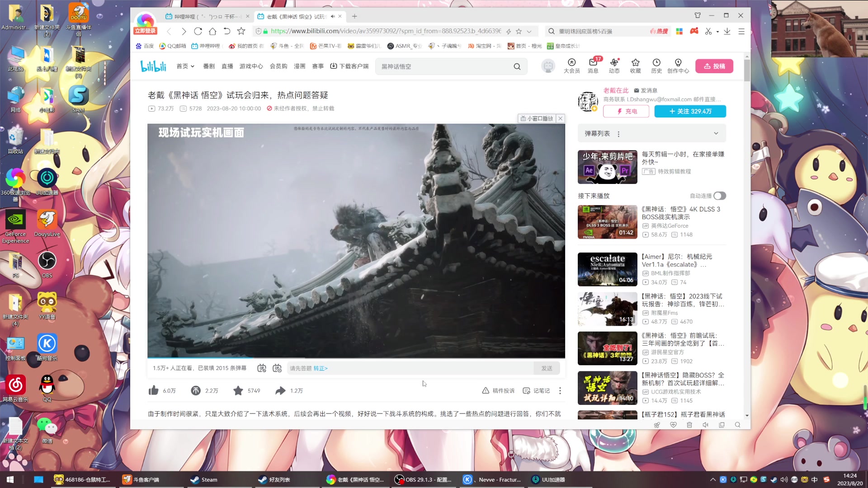Open the 创作中心 creation center icon
Image resolution: width=868 pixels, height=488 pixels.
pos(678,66)
